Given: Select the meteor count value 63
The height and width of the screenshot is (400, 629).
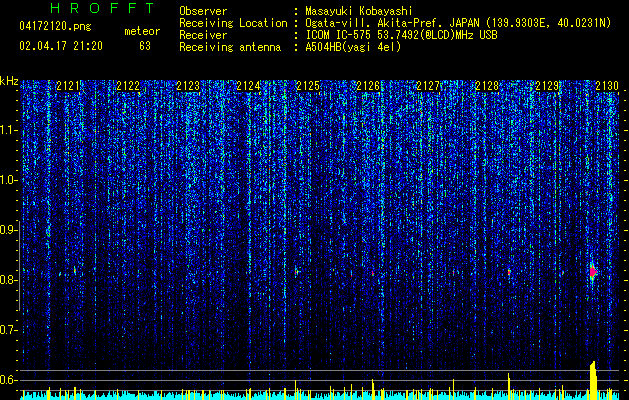Looking at the screenshot, I should (145, 46).
